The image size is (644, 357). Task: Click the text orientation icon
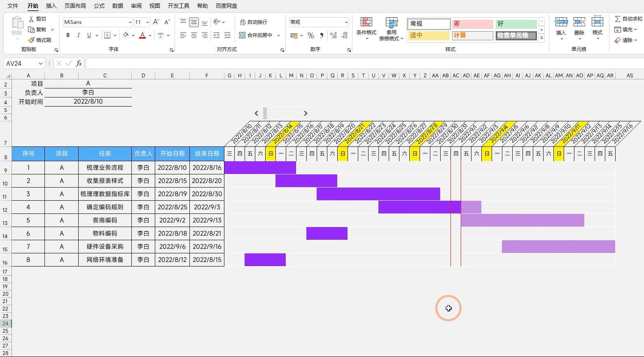click(217, 22)
